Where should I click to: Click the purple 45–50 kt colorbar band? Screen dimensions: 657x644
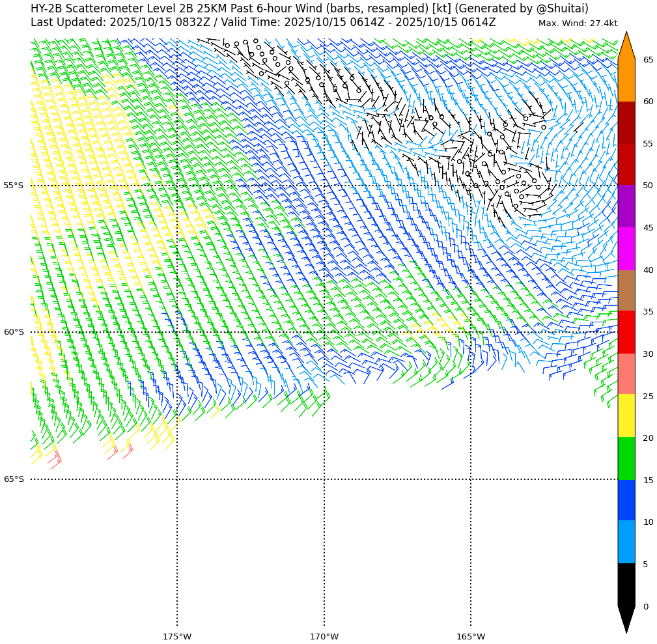click(626, 206)
